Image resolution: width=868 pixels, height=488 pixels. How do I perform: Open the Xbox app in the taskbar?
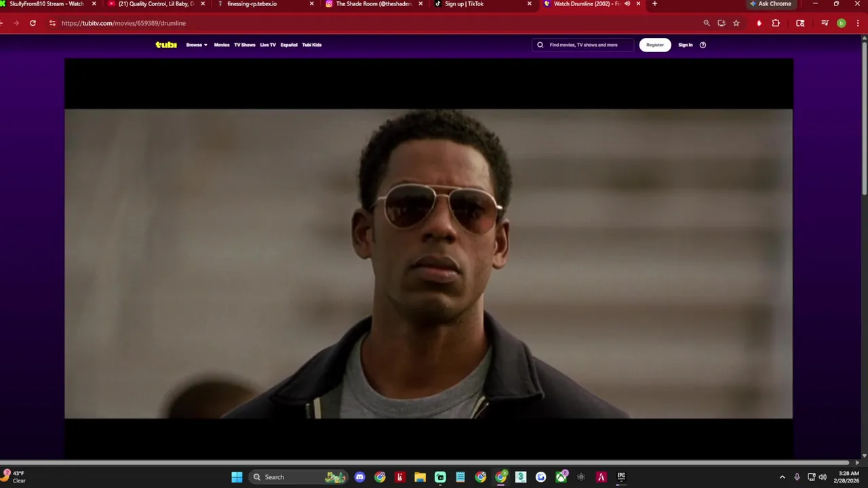(x=561, y=477)
